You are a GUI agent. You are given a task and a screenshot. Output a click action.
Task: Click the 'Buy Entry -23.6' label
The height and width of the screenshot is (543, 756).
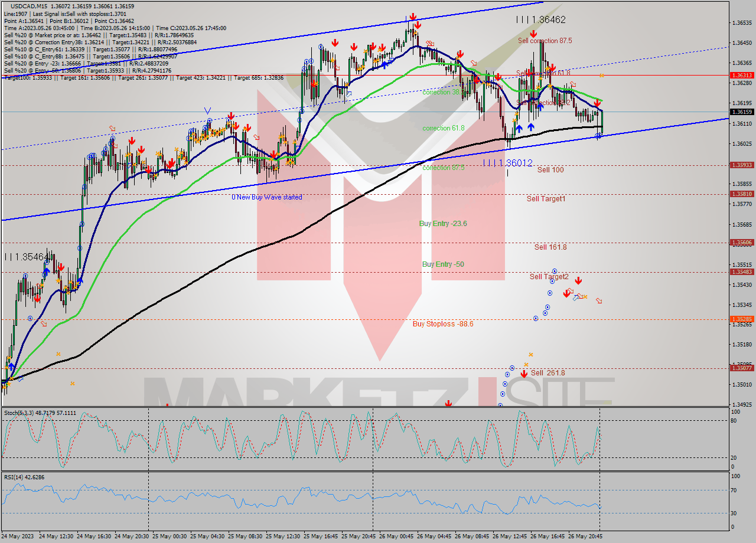[x=443, y=224]
